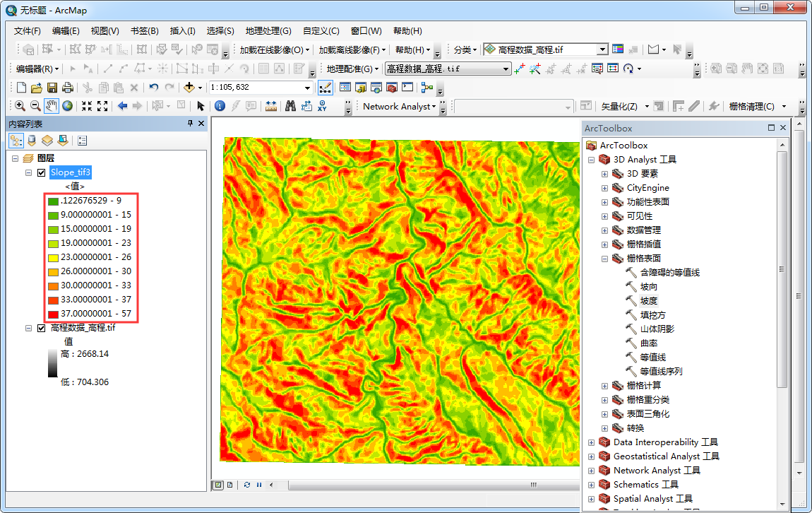812x513 pixels.
Task: Expand the CityEngine toolset
Action: (604, 188)
